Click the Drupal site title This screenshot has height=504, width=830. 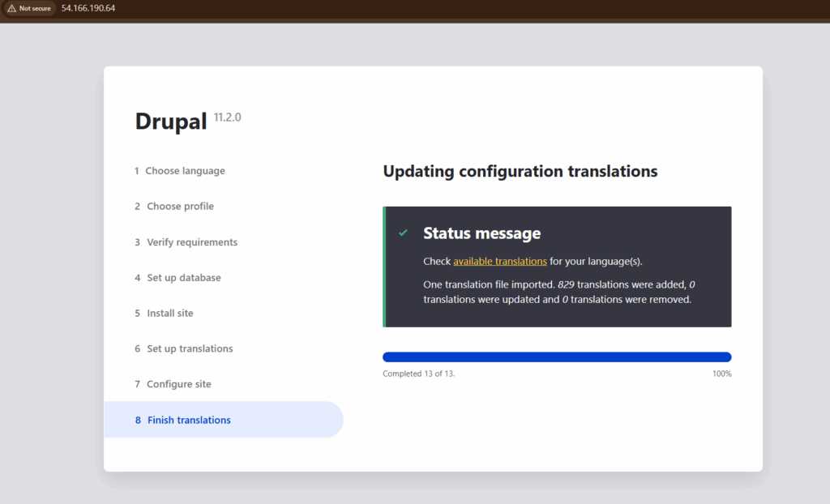[x=171, y=122]
